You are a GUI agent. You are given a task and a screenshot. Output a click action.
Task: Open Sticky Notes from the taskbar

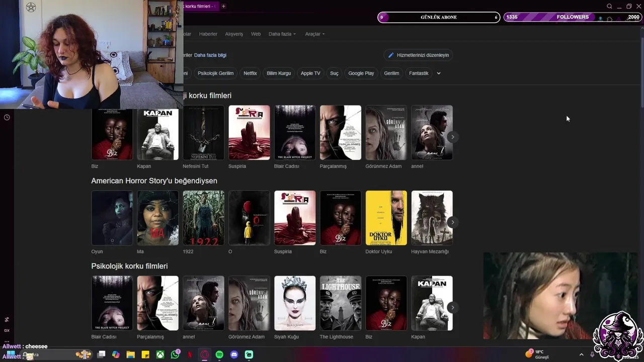pyautogui.click(x=145, y=354)
